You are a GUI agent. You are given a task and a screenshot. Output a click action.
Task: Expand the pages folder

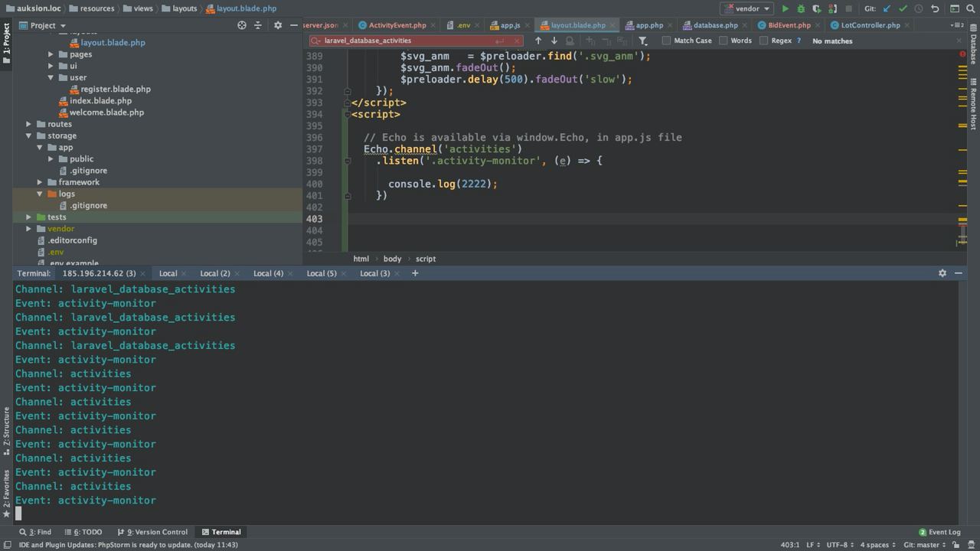(x=51, y=54)
